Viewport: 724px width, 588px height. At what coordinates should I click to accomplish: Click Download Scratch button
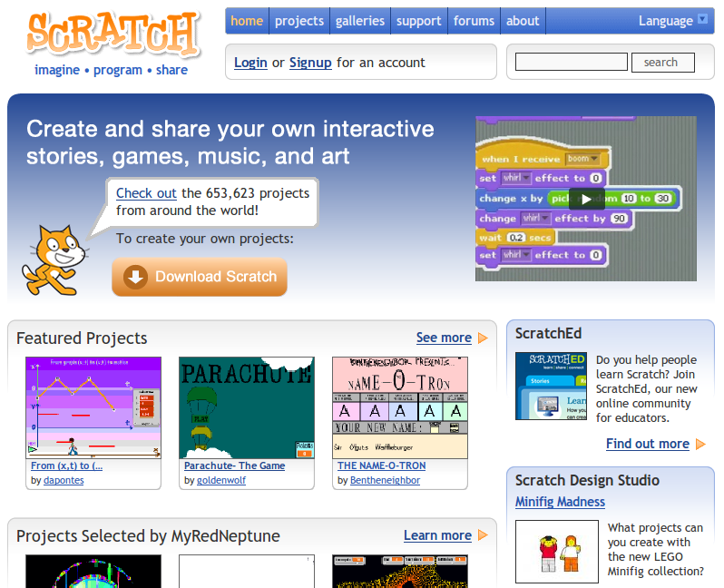[x=200, y=277]
